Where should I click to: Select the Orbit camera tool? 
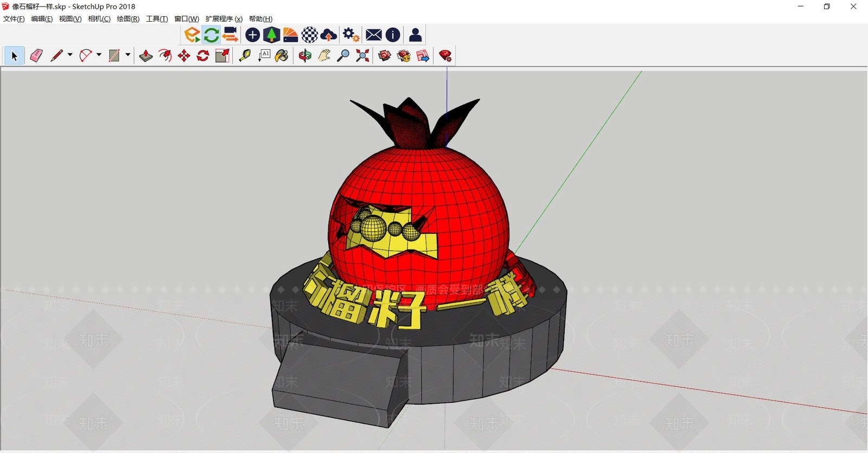coord(305,55)
